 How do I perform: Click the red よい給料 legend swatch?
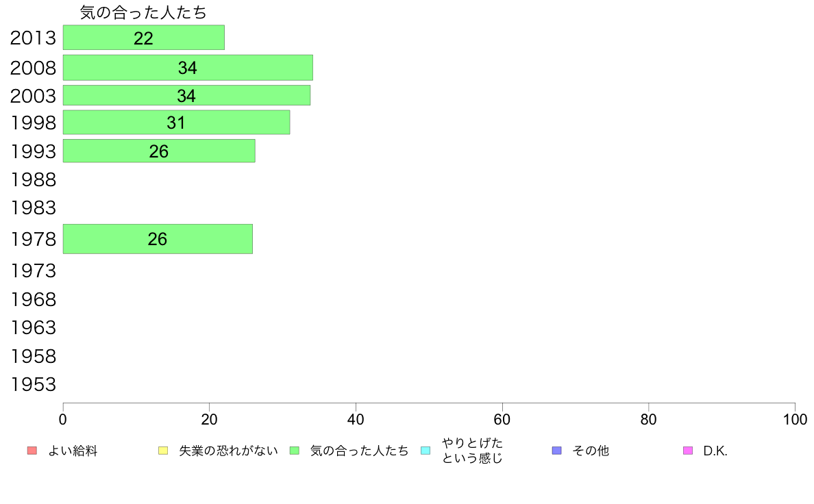(x=32, y=451)
